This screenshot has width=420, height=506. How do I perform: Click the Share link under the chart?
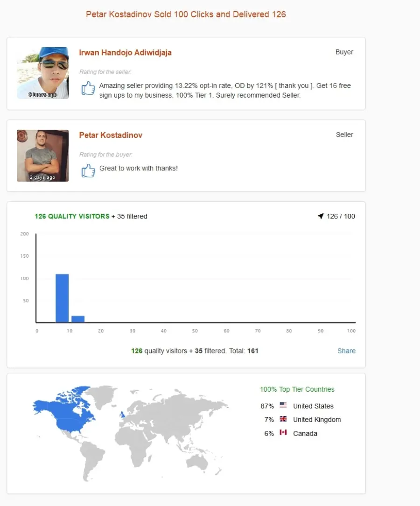346,351
